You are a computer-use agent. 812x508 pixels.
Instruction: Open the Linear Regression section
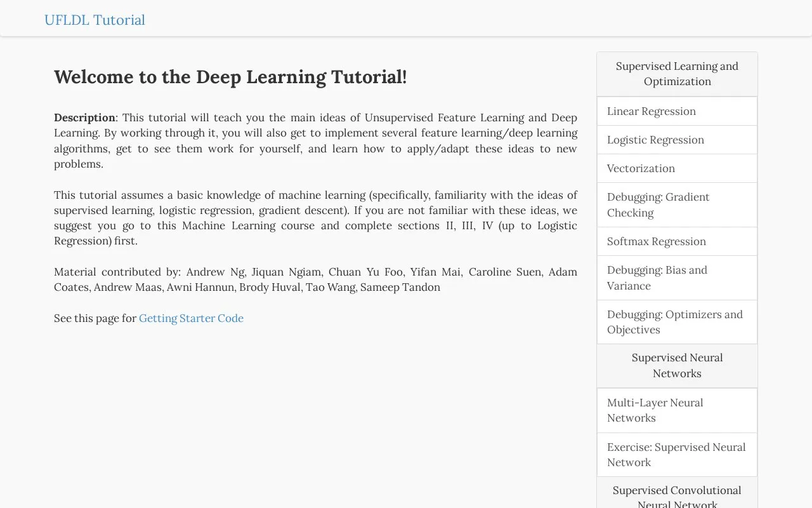677,111
